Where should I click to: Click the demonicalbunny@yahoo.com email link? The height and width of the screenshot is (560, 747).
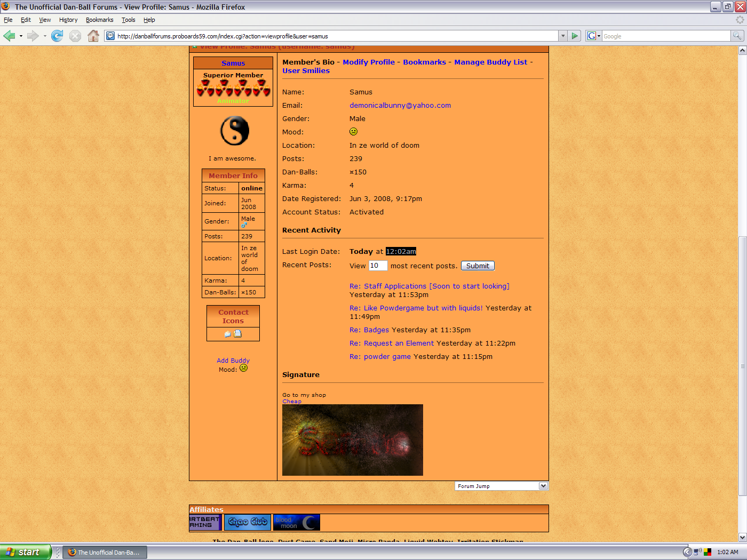[400, 105]
